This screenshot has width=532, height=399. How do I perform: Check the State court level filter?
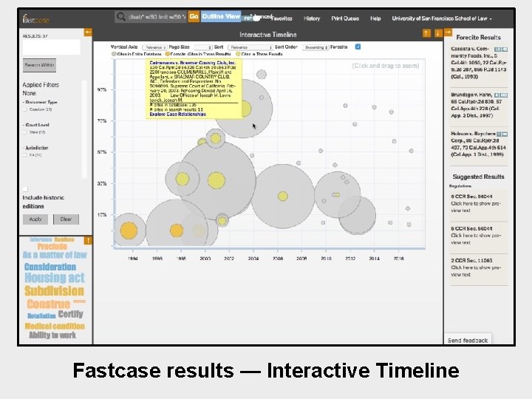[25, 132]
